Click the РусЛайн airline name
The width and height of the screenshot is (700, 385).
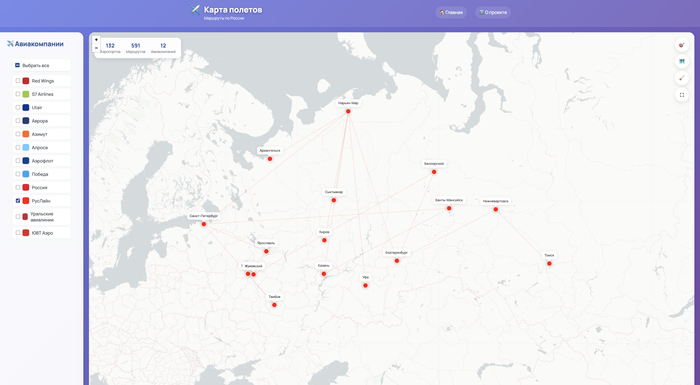point(41,201)
